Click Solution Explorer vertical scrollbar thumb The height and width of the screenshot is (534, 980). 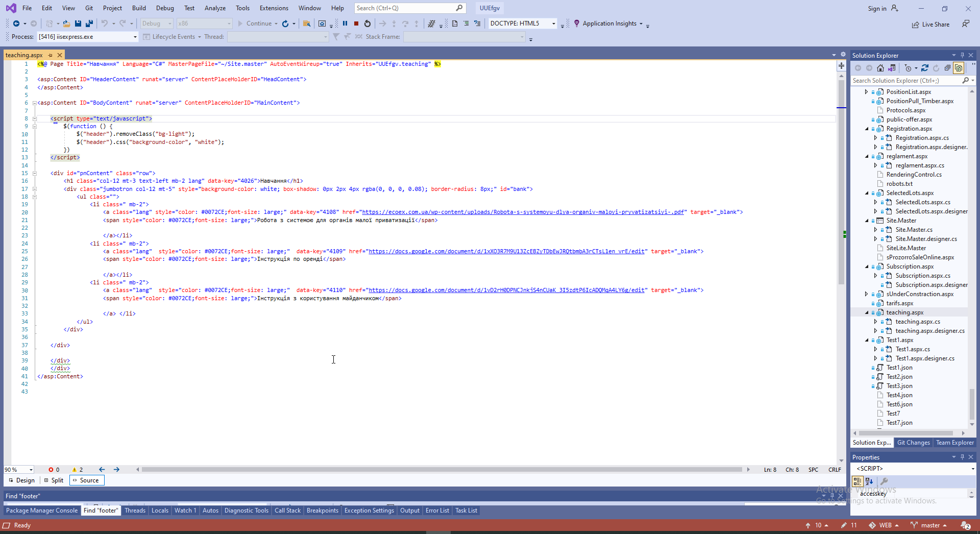[x=972, y=405]
